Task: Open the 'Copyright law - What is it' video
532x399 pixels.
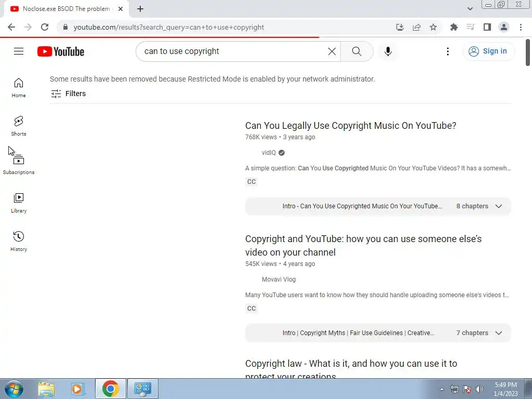Action: point(351,369)
